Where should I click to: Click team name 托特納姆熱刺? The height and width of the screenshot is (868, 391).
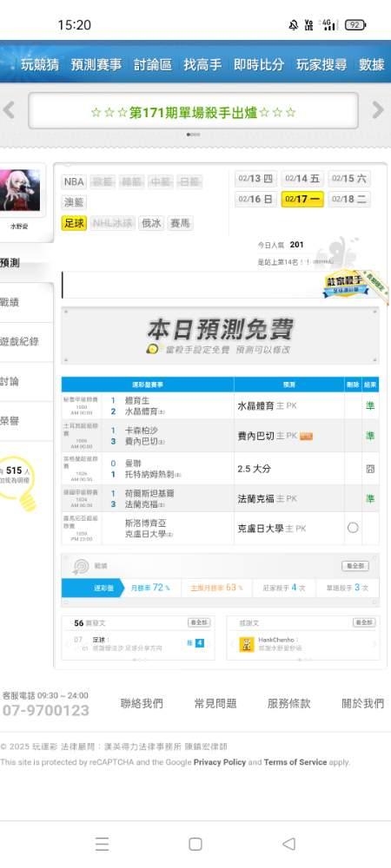coord(149,475)
